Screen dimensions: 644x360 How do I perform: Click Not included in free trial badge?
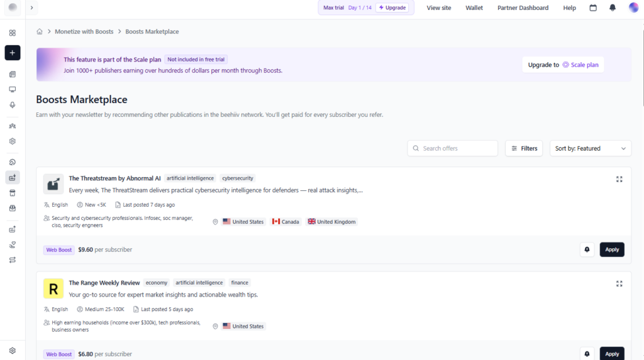pos(196,60)
